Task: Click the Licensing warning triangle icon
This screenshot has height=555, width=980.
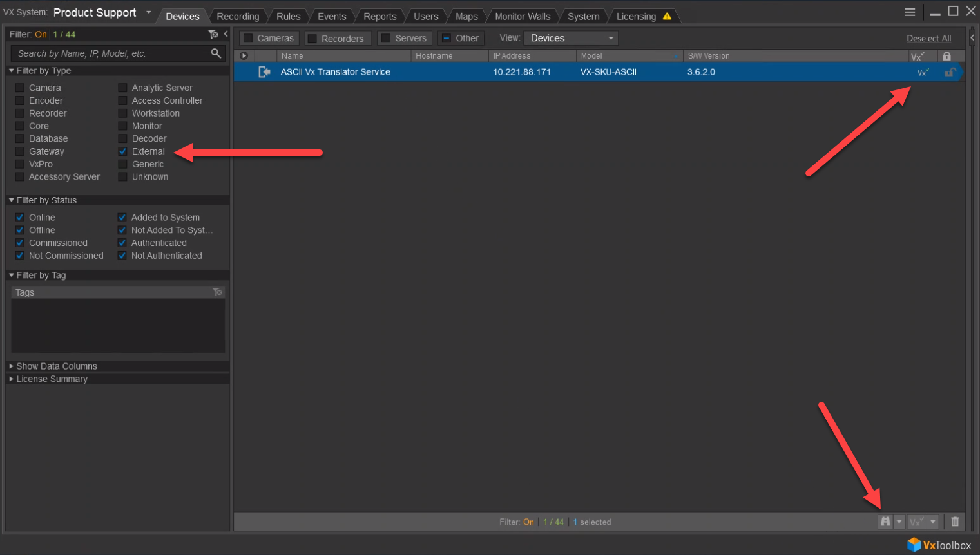Action: click(x=667, y=16)
